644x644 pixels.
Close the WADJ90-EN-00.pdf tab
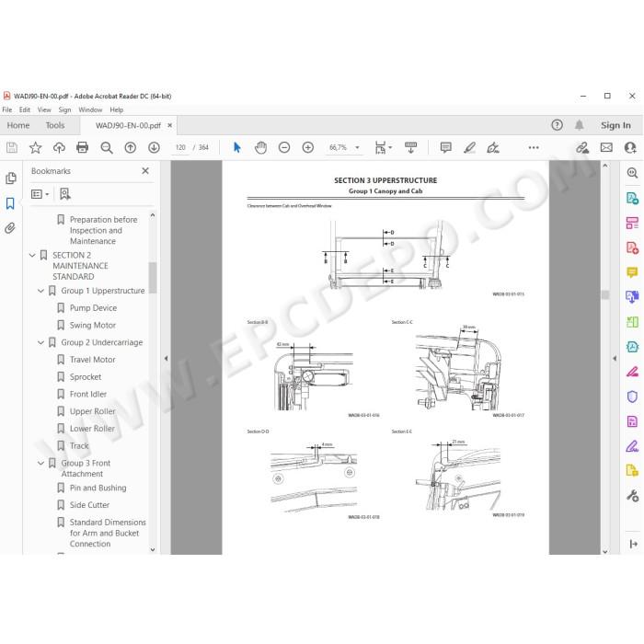click(x=169, y=125)
